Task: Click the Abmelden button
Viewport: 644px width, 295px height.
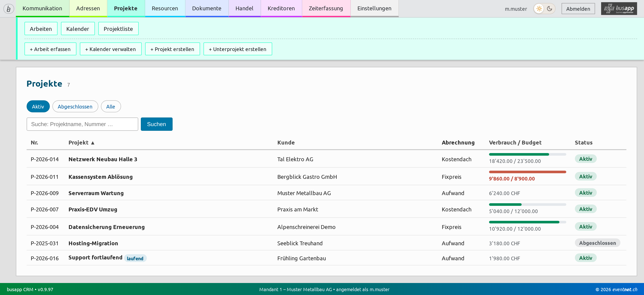Action: [x=578, y=9]
